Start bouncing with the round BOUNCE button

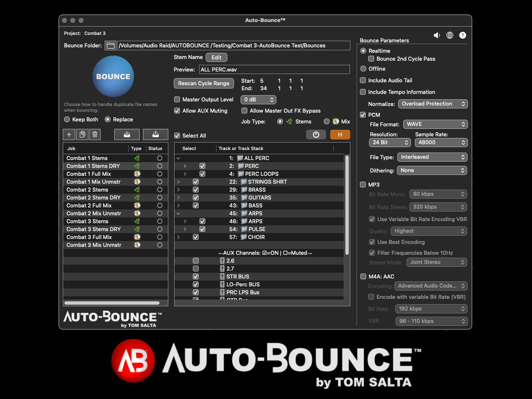point(113,76)
